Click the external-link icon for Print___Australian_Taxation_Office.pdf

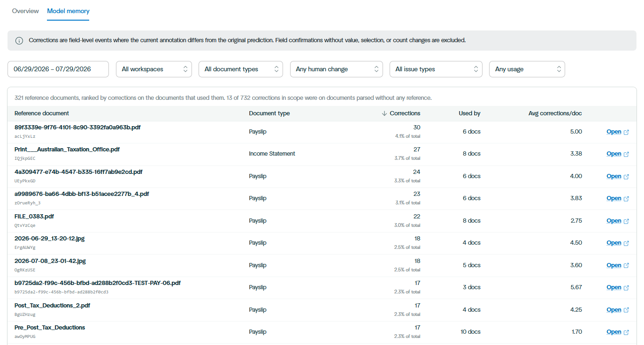(626, 154)
